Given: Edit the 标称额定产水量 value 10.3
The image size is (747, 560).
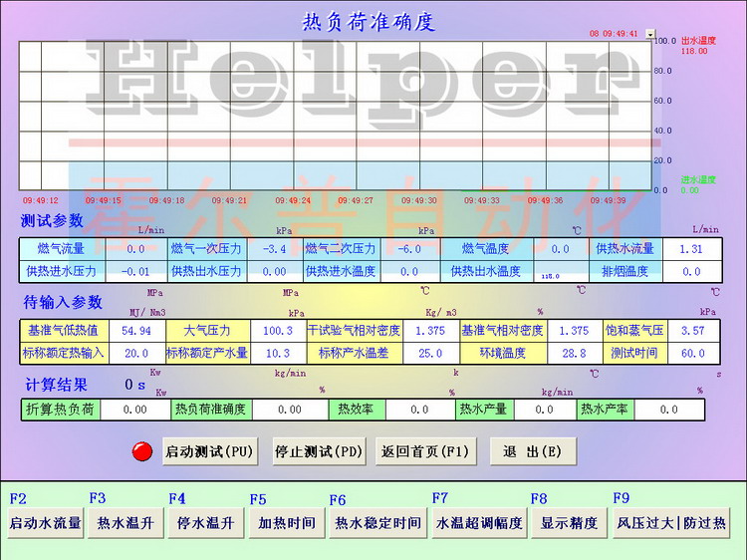Looking at the screenshot, I should click(x=278, y=353).
